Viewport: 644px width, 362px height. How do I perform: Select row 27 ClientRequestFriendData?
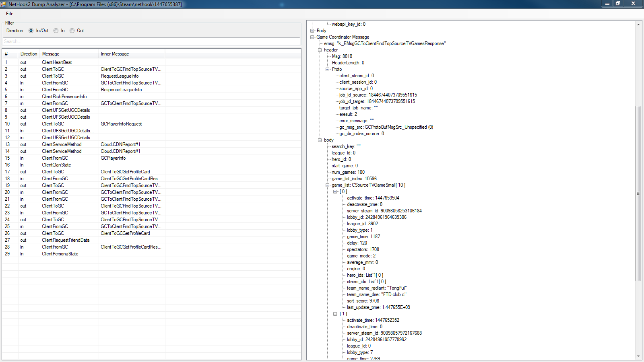coord(151,240)
